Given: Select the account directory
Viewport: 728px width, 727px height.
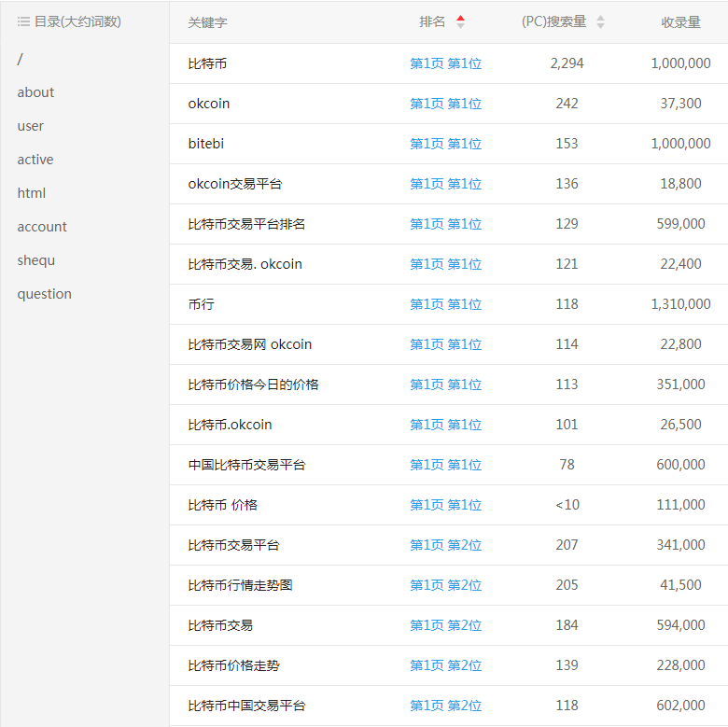Looking at the screenshot, I should click(x=42, y=227).
